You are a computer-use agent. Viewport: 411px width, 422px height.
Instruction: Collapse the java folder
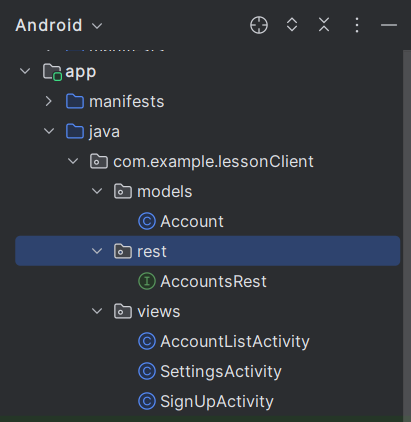pos(49,131)
